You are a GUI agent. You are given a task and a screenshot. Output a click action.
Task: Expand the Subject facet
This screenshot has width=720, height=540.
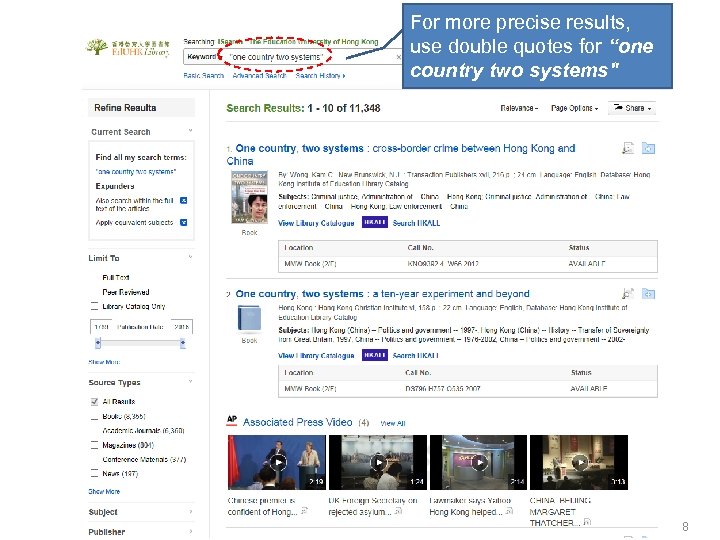coord(190,512)
